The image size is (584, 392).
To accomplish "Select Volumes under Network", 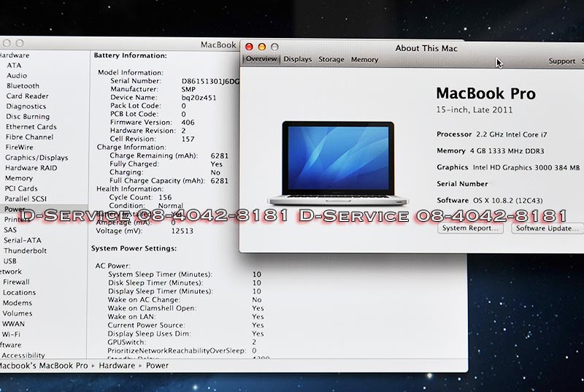I will pyautogui.click(x=18, y=313).
